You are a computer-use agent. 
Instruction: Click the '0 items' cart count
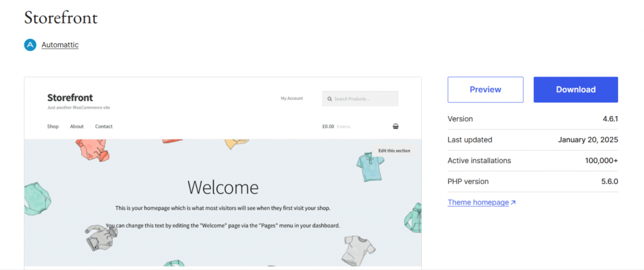(344, 127)
